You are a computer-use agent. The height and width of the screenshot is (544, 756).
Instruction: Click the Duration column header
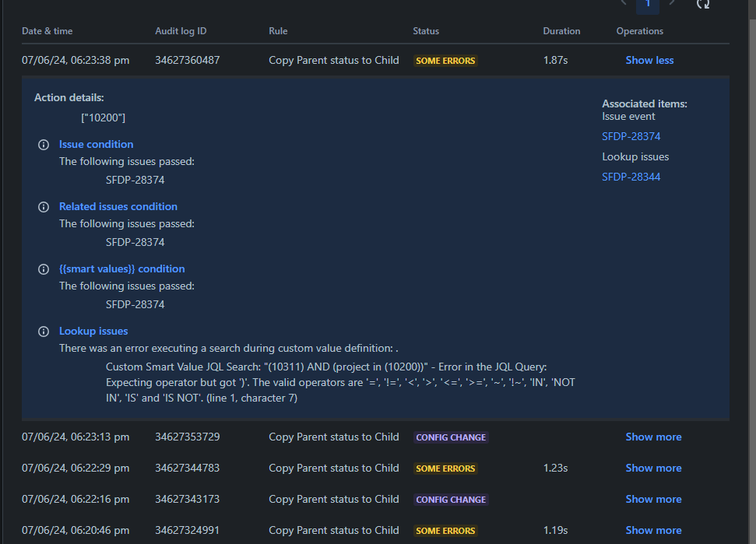tap(561, 31)
